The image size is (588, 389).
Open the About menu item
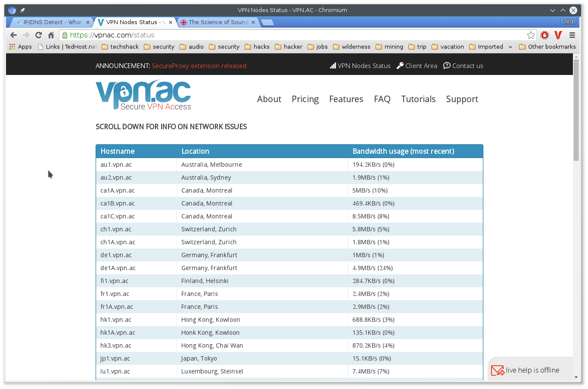tap(269, 99)
